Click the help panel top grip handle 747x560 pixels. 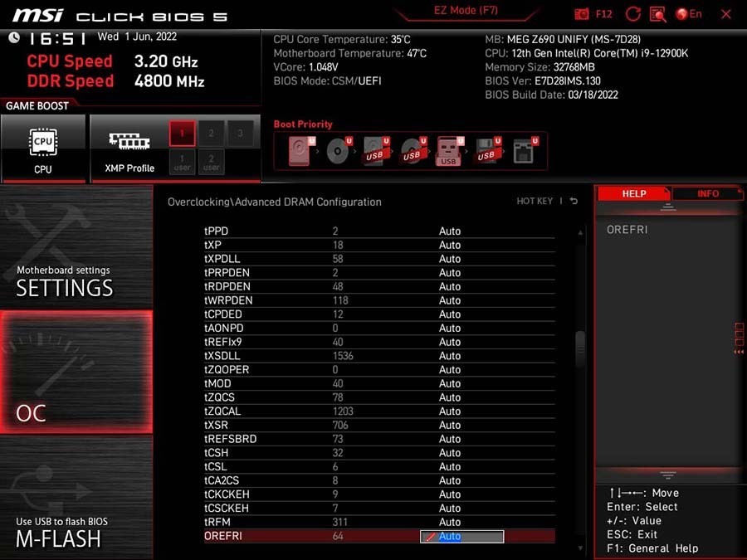[668, 207]
